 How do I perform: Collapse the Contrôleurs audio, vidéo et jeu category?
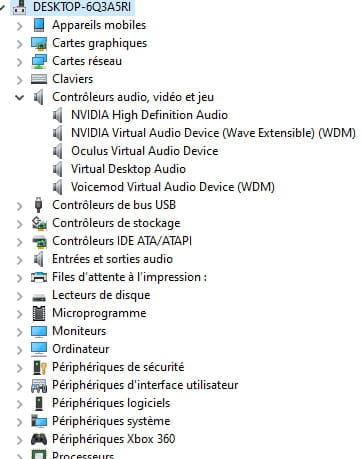coord(20,97)
